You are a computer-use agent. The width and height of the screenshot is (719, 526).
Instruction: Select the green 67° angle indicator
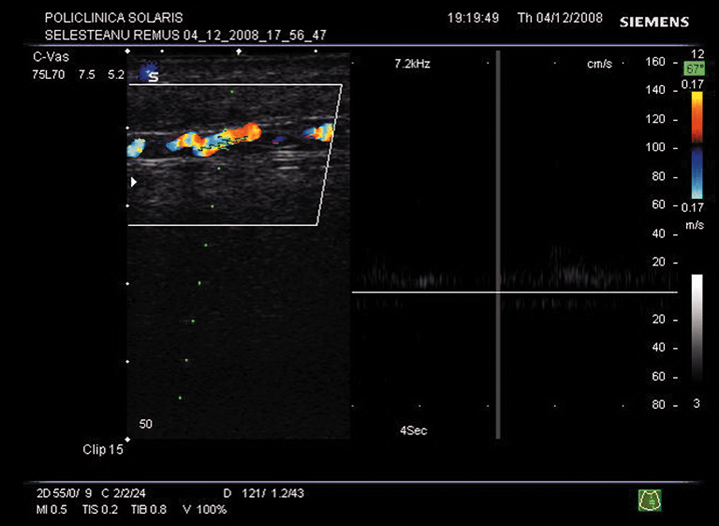[x=691, y=69]
